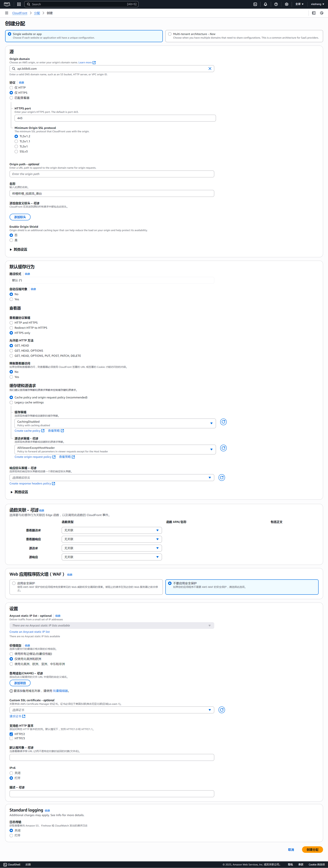This screenshot has height=868, width=328.
Task: Open the 查看器请求 function type dropdown
Action: click(x=112, y=530)
